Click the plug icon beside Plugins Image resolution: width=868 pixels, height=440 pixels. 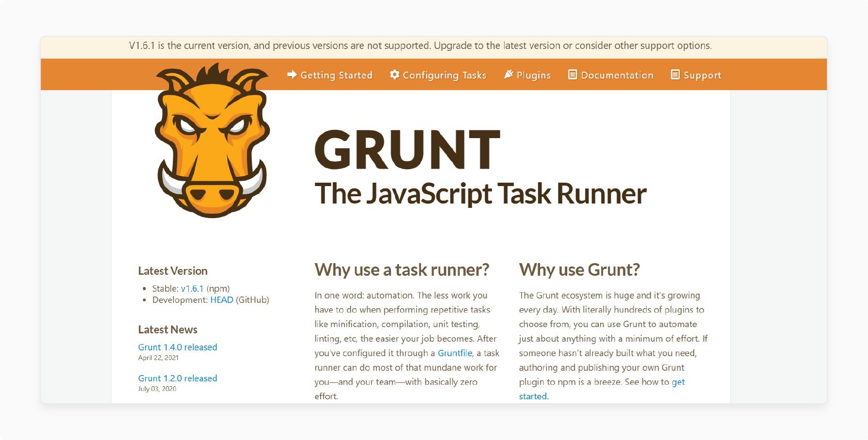[x=509, y=75]
